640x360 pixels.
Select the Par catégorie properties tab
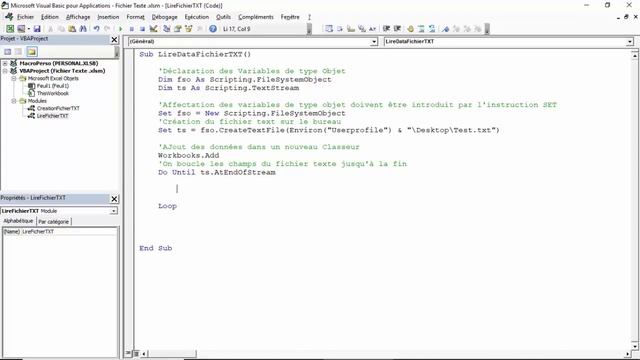53,222
